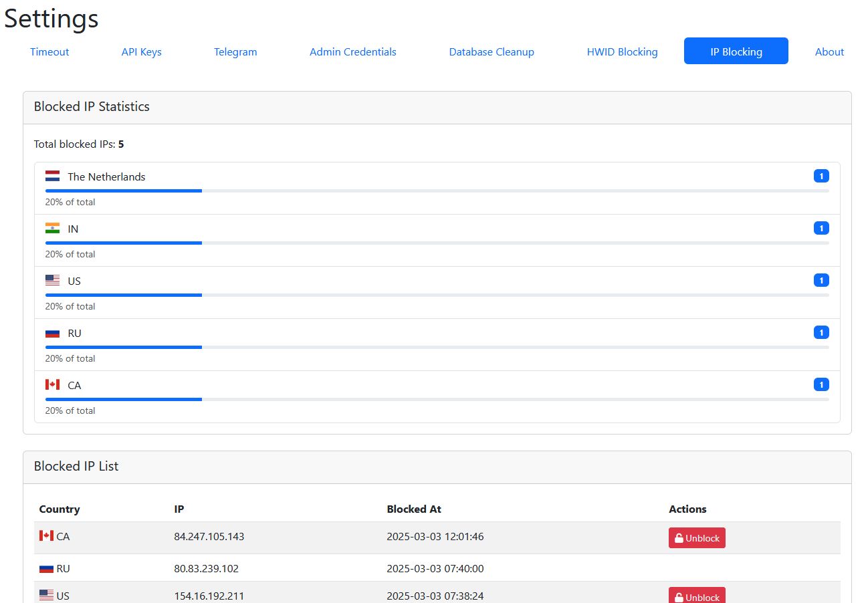Open the About tab

click(x=829, y=51)
